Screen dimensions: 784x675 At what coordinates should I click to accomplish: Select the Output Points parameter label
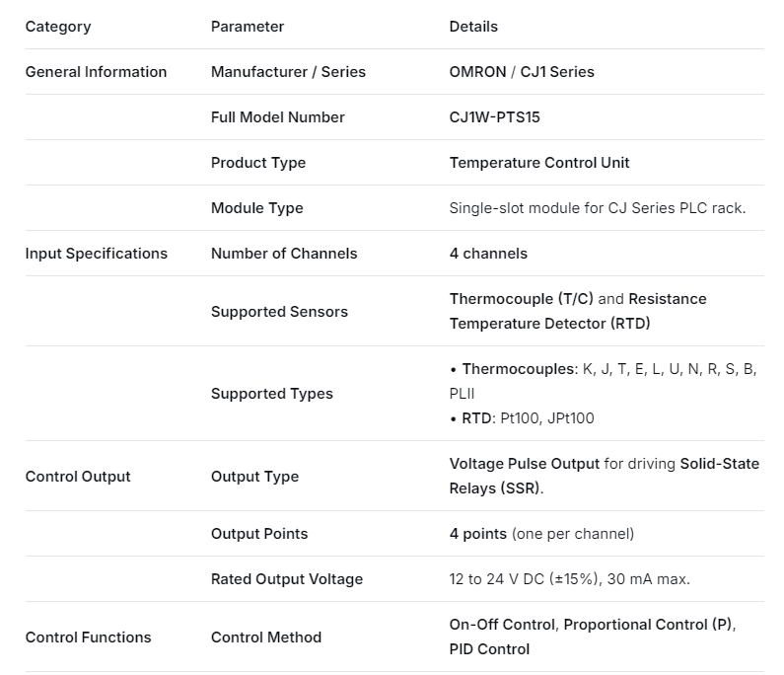pos(259,534)
